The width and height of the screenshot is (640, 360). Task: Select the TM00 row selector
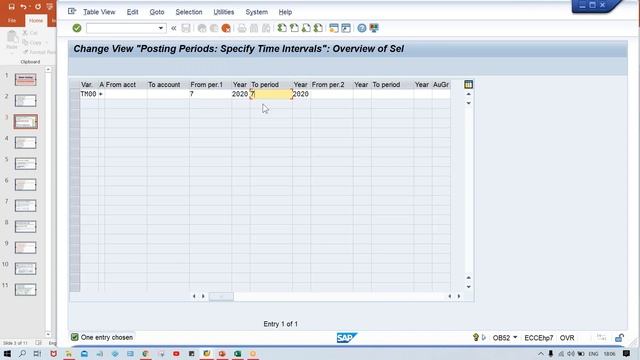coord(75,94)
